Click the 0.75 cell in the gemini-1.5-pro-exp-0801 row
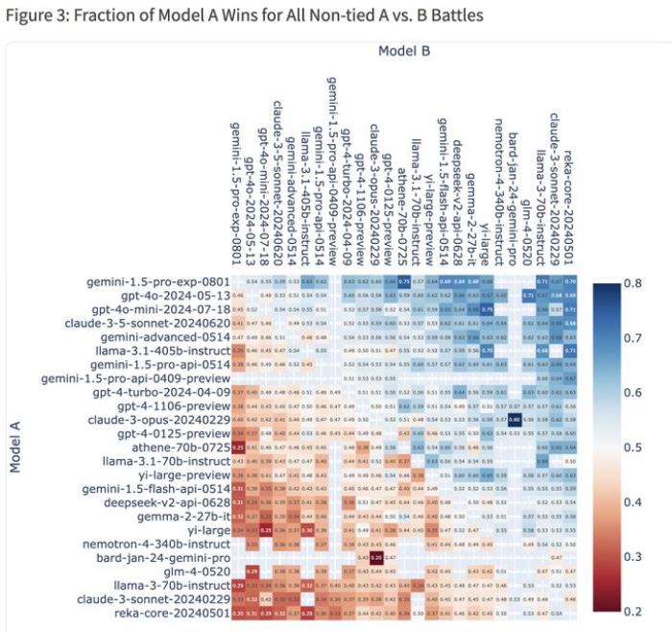The image size is (672, 632). point(404,281)
